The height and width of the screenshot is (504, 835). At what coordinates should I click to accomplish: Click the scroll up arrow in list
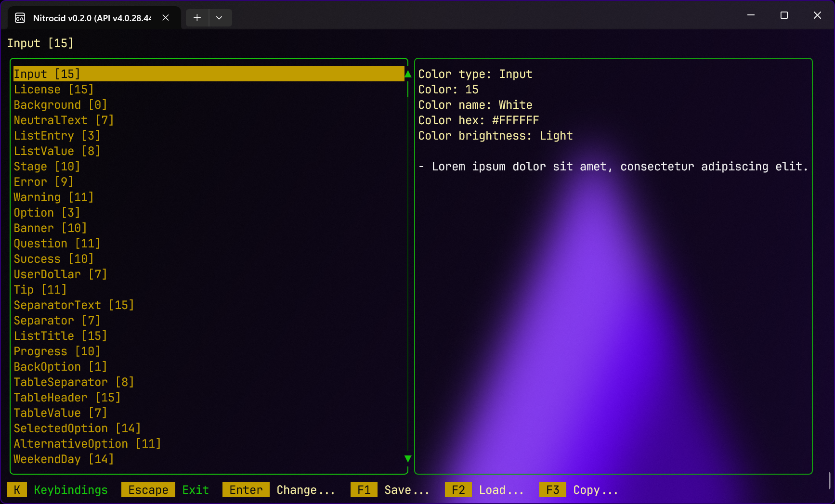(x=408, y=74)
